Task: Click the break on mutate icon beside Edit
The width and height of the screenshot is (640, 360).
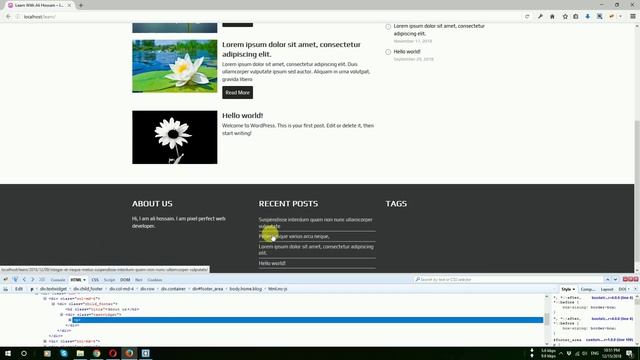Action: coord(6,289)
